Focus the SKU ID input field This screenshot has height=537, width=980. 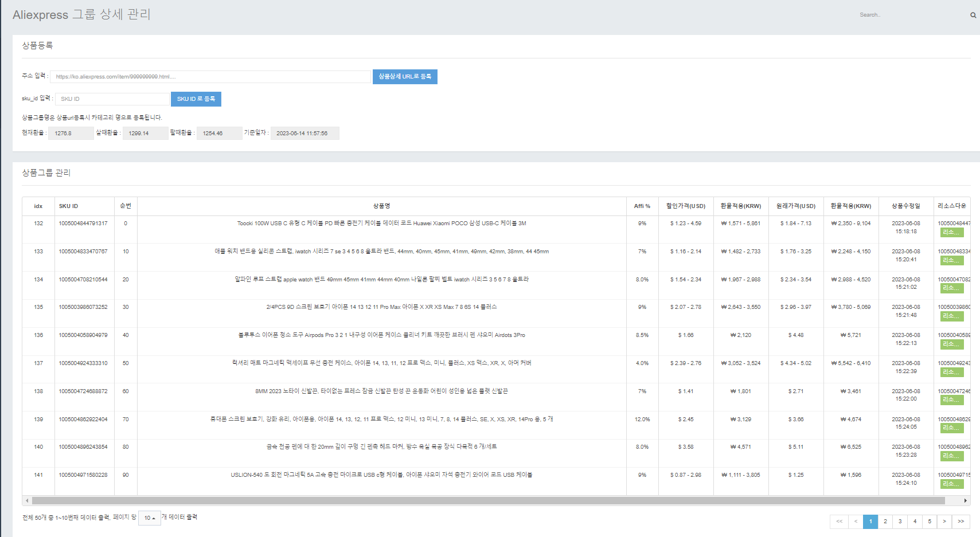pos(112,99)
